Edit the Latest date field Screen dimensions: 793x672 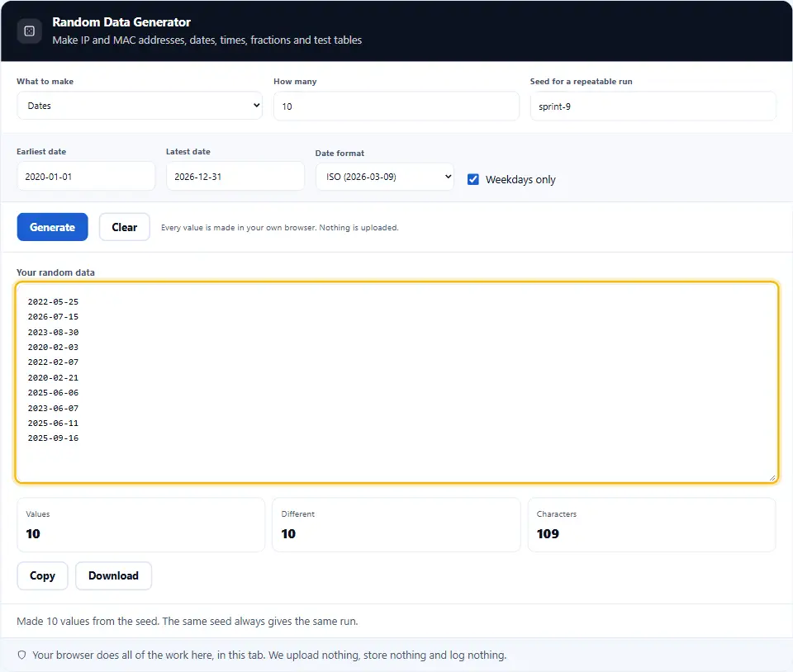click(235, 177)
